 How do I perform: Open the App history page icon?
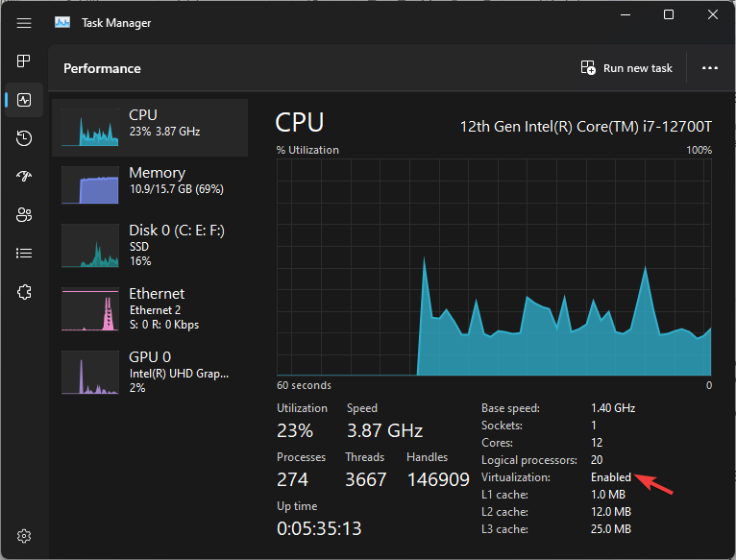point(24,138)
